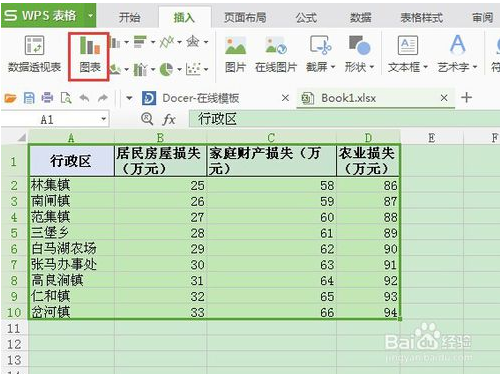Open the 审阅 tab

(482, 17)
